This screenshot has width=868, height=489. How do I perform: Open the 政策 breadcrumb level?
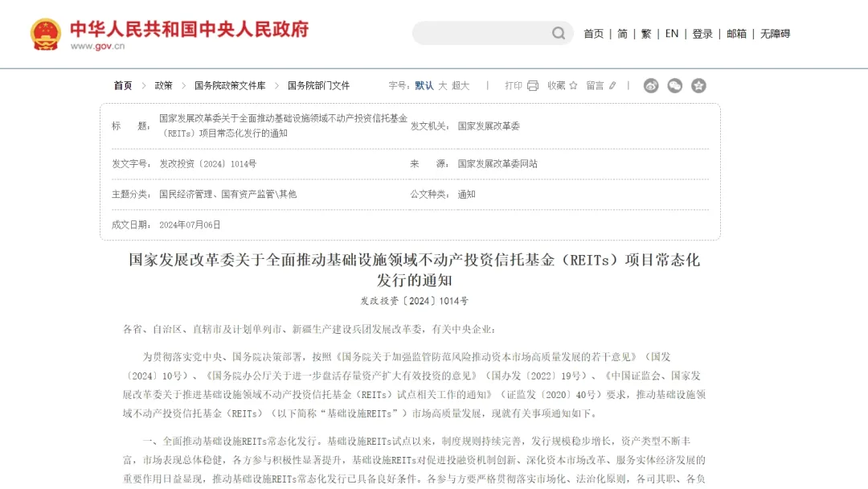pos(163,85)
